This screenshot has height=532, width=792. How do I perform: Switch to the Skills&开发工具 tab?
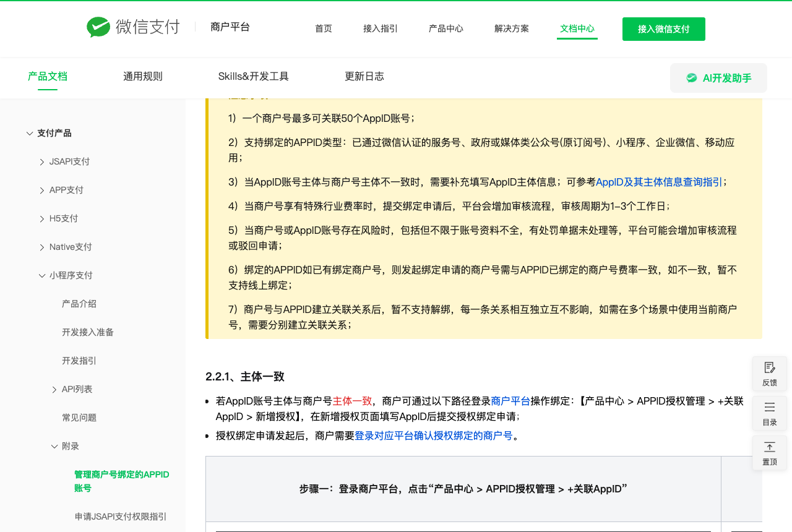(x=254, y=77)
